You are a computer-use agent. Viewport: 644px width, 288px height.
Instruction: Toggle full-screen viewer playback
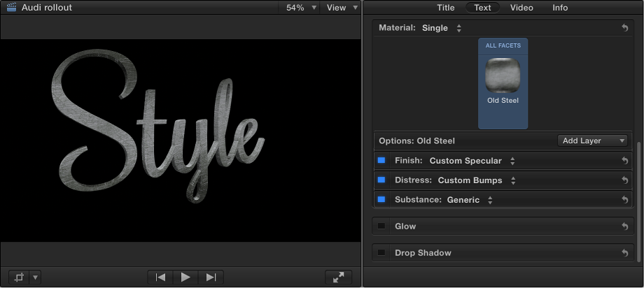click(x=338, y=278)
